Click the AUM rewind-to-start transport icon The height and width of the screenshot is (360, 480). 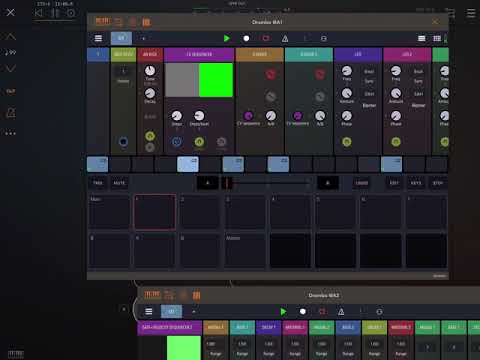pos(39,13)
